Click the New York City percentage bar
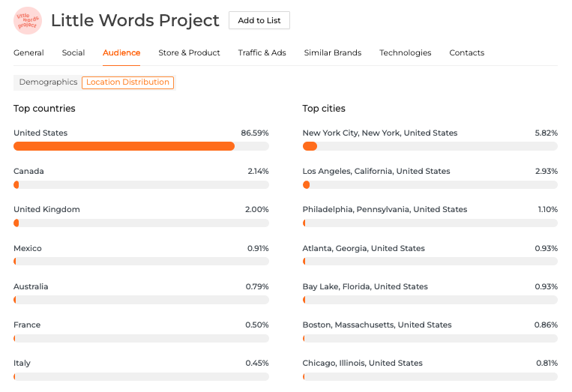Image resolution: width=572 pixels, height=392 pixels. pos(430,146)
